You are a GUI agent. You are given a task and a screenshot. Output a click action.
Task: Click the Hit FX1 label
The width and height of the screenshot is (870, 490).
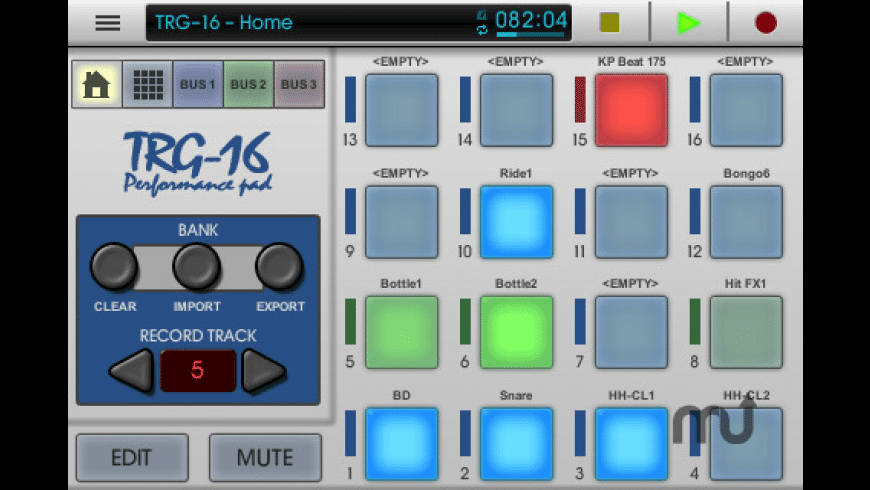[x=745, y=284]
